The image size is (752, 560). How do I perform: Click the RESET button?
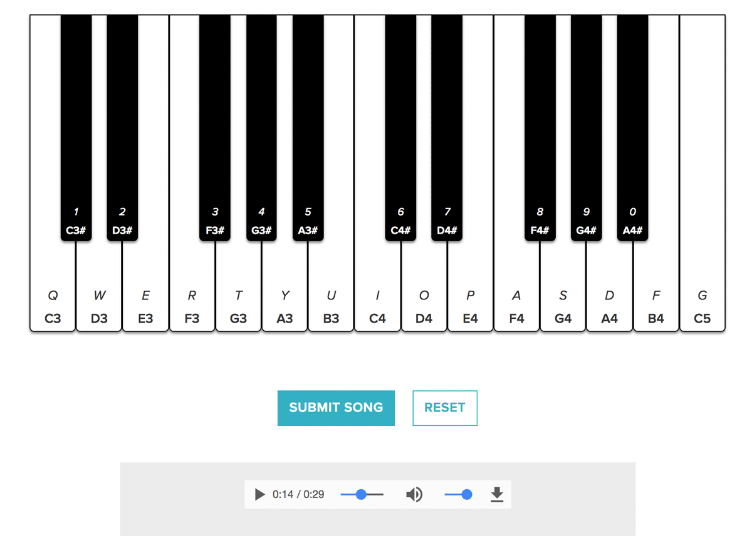pos(444,408)
